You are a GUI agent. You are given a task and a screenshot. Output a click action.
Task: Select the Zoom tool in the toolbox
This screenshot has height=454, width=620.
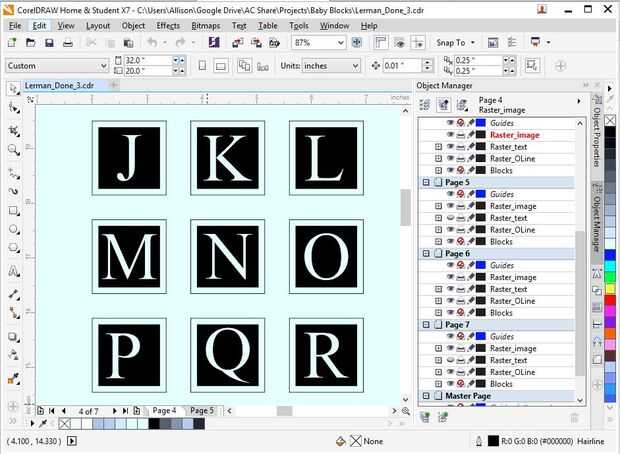click(x=14, y=149)
